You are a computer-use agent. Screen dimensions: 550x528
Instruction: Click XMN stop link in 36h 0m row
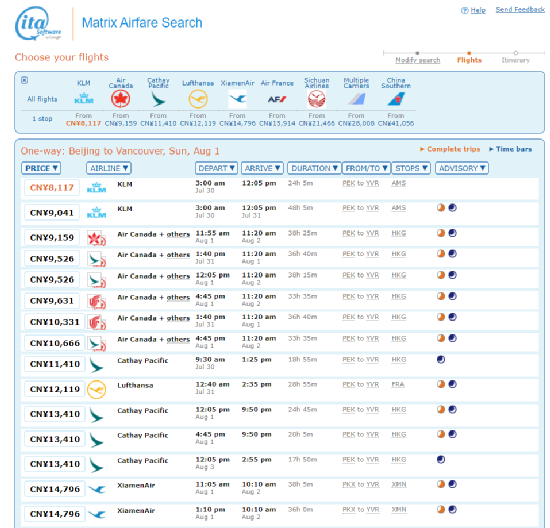(x=399, y=510)
